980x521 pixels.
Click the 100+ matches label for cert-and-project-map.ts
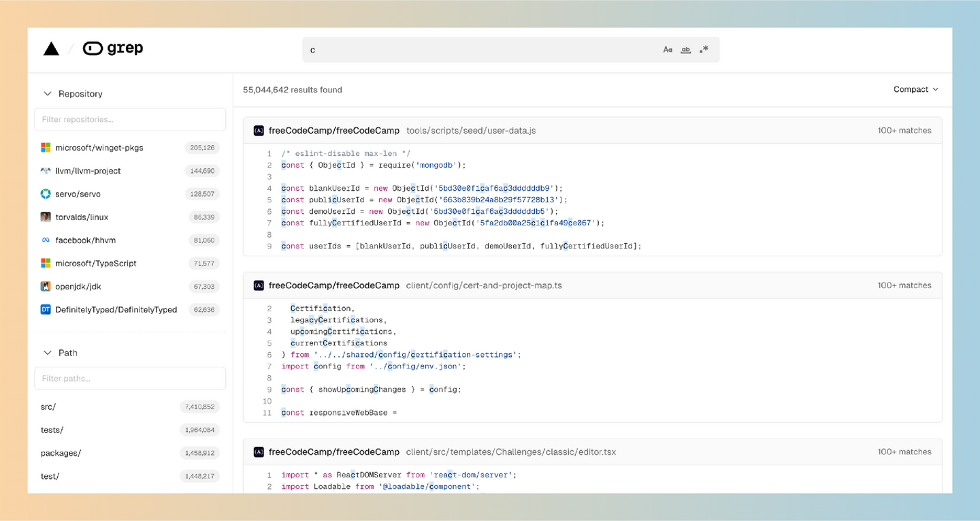904,286
